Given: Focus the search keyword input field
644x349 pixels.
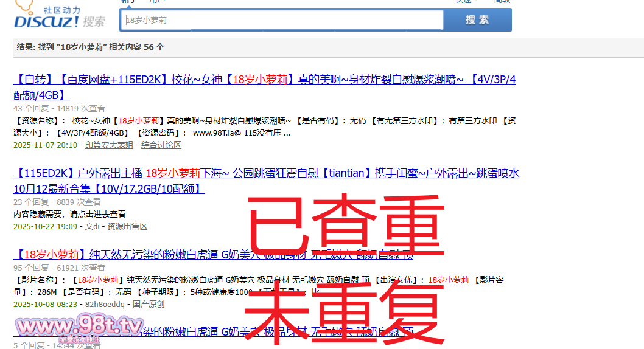Looking at the screenshot, I should pos(283,20).
